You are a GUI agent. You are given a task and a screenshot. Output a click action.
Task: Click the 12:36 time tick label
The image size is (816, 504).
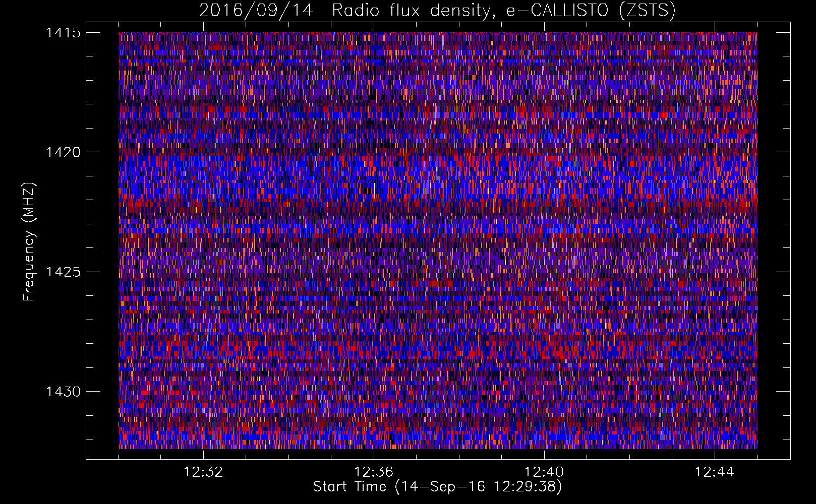click(x=374, y=472)
